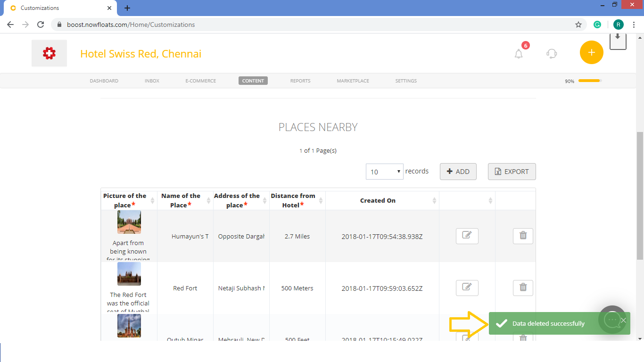The width and height of the screenshot is (644, 362).
Task: Click the PLACES NEARBY heading
Action: click(318, 127)
